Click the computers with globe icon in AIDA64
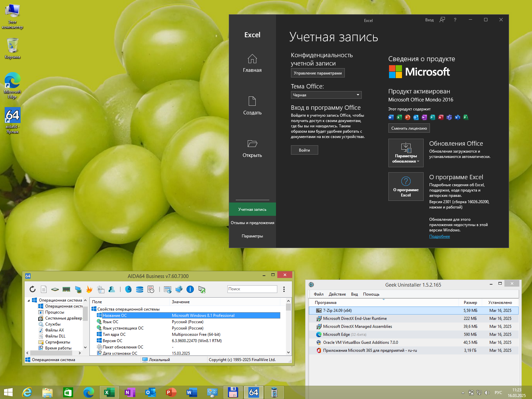This screenshot has width=532, height=399. tap(179, 289)
